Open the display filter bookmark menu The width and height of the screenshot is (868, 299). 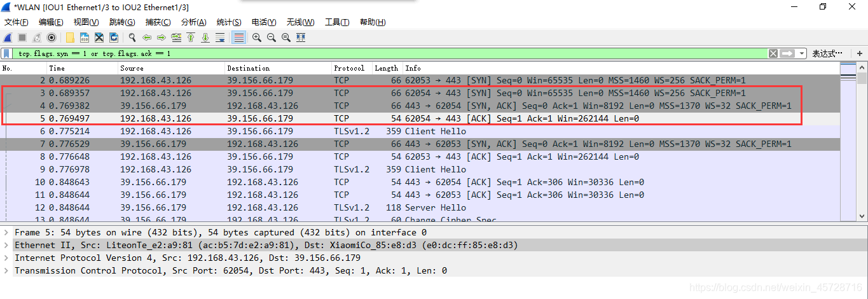pos(6,53)
